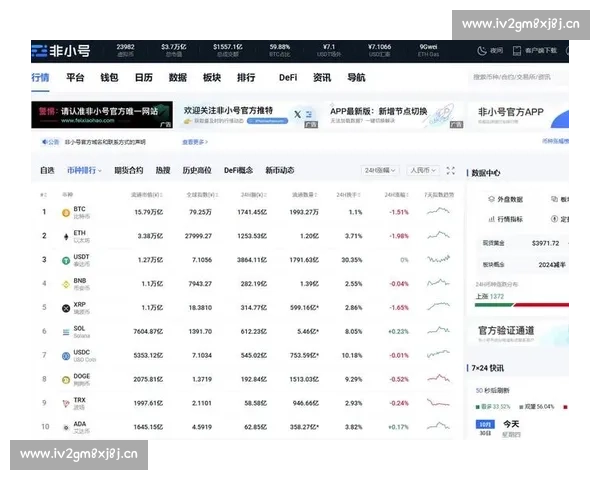600x480 pixels.
Task: Sort by 24H换手 column header
Action: coord(349,195)
